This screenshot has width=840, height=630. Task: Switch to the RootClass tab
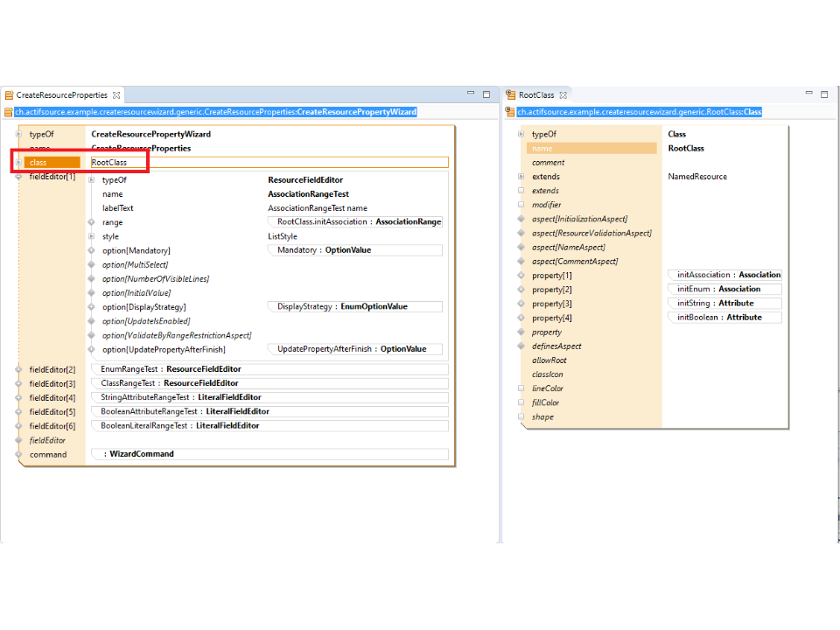[535, 95]
